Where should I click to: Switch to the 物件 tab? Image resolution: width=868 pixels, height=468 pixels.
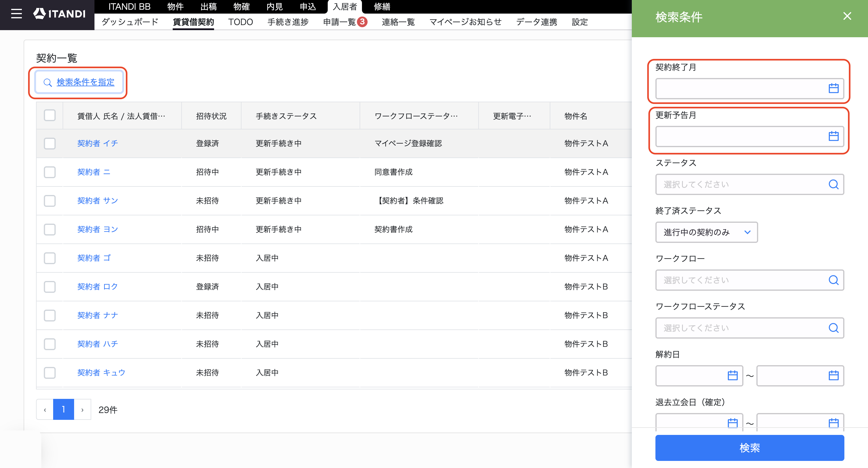coord(175,6)
